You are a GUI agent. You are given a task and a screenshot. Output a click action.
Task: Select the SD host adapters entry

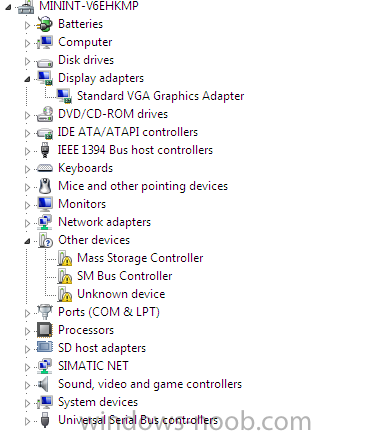pyautogui.click(x=102, y=348)
